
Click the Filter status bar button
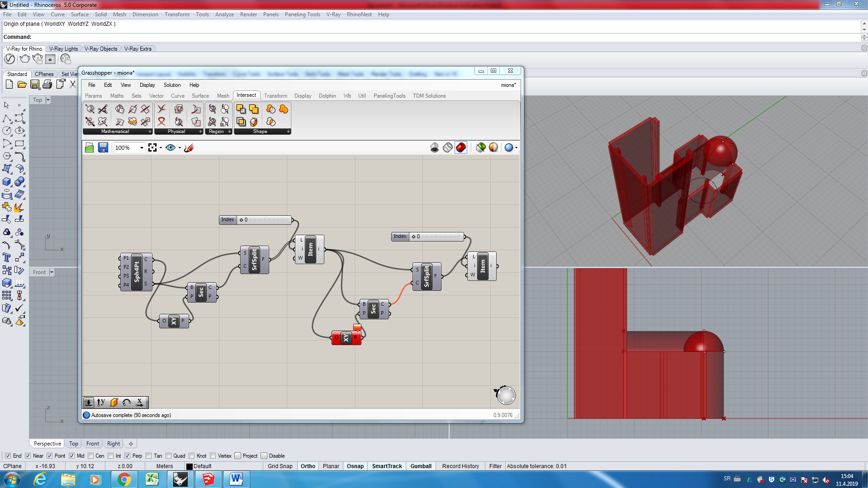[x=495, y=466]
